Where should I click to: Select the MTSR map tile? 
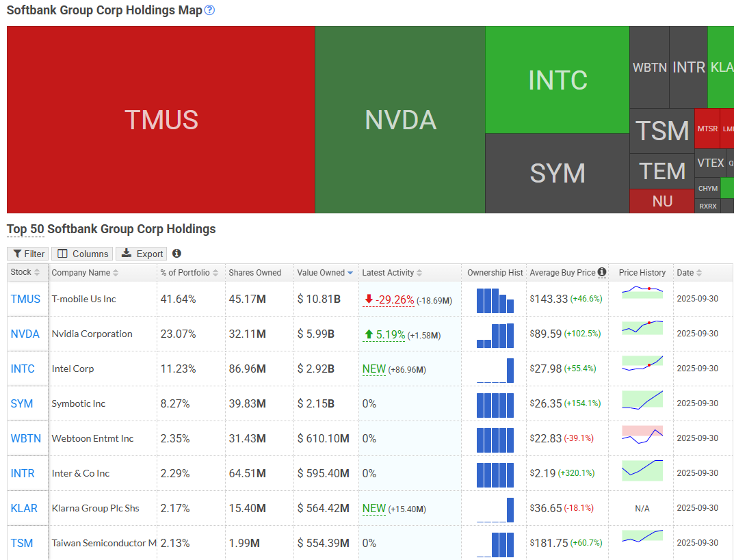click(707, 129)
